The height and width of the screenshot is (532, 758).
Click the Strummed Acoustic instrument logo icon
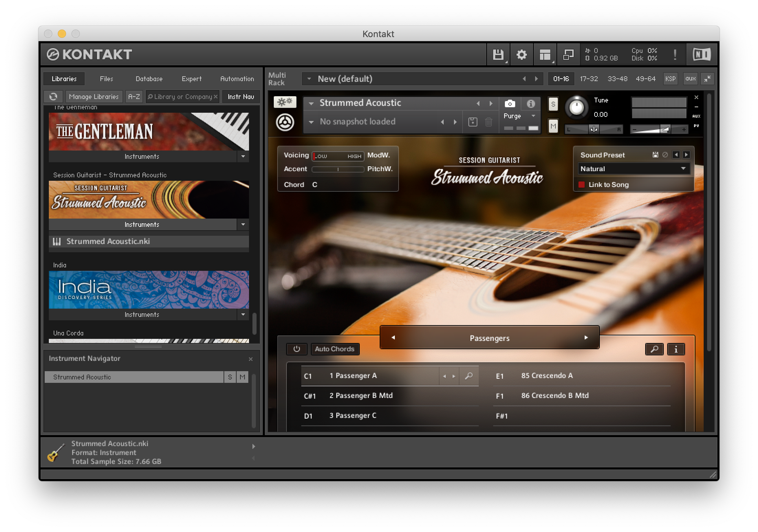pos(285,122)
